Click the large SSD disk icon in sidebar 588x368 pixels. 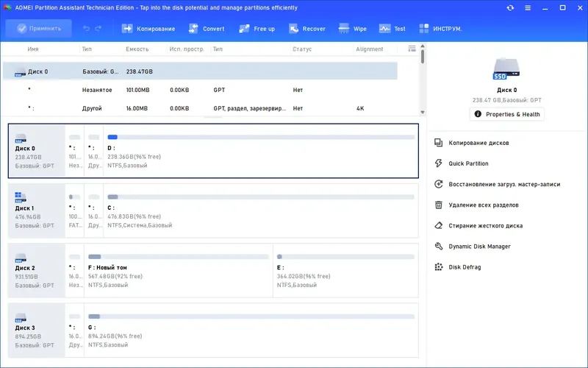click(506, 68)
